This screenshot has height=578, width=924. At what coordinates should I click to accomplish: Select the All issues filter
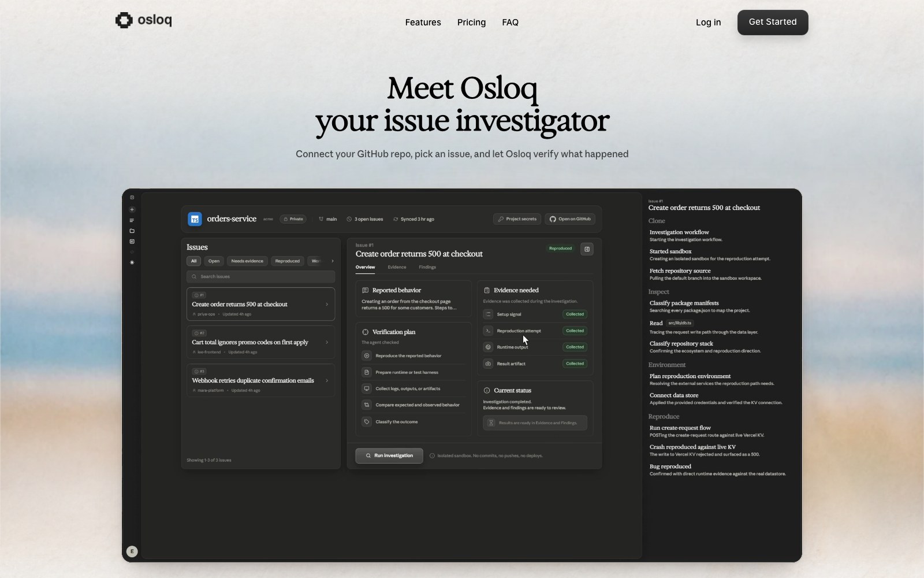pos(193,261)
